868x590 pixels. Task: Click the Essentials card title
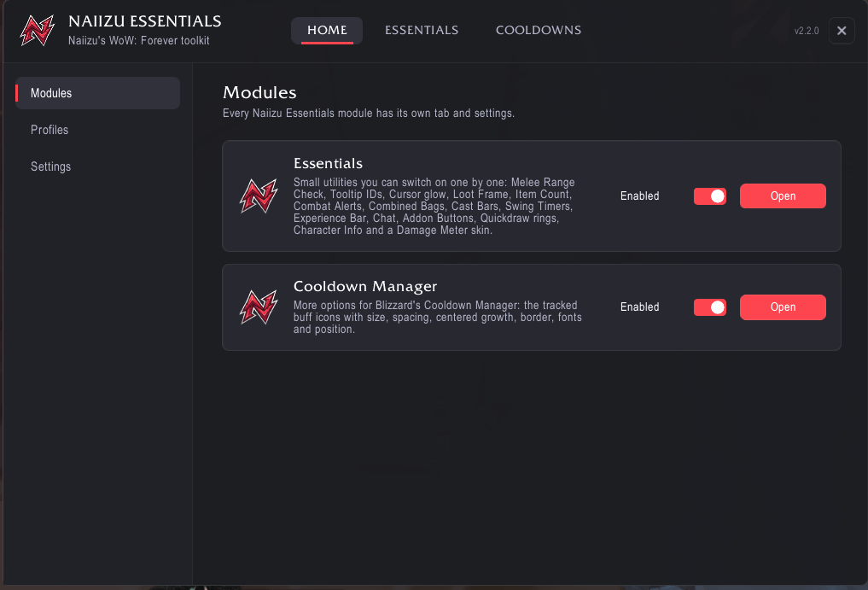(329, 163)
